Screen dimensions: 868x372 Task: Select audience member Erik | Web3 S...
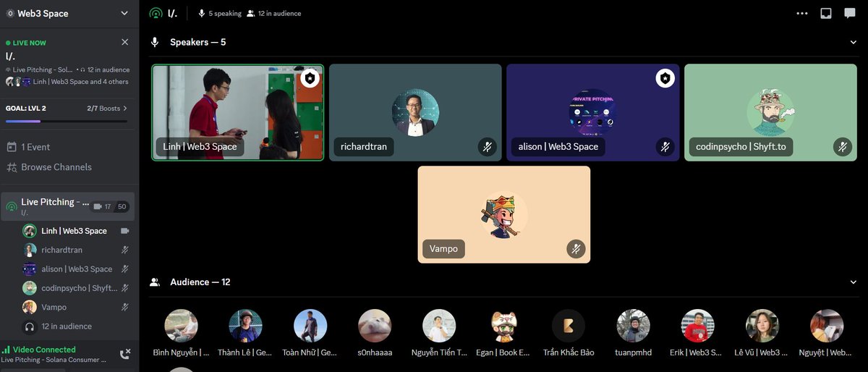point(697,333)
